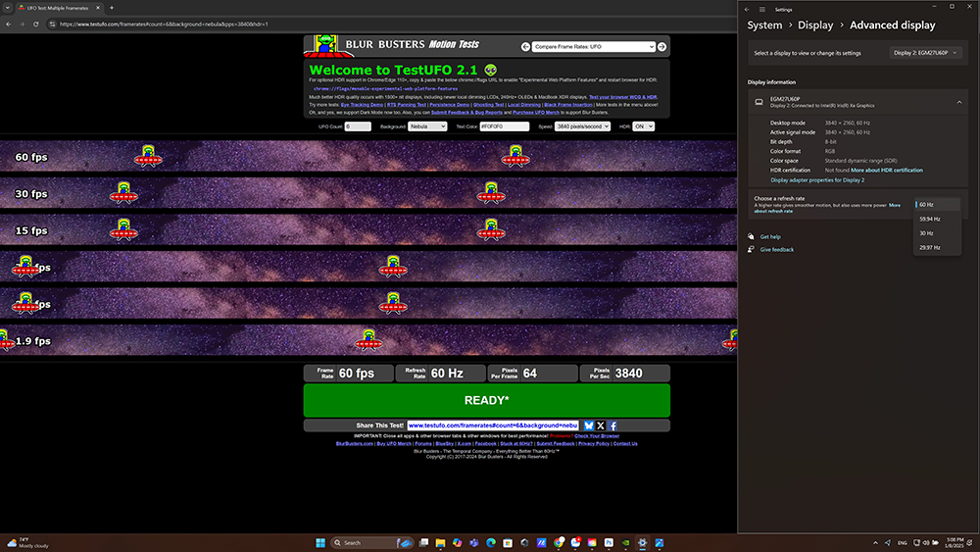Open Purchase UFO Merch link
The width and height of the screenshot is (980, 552).
coord(536,113)
